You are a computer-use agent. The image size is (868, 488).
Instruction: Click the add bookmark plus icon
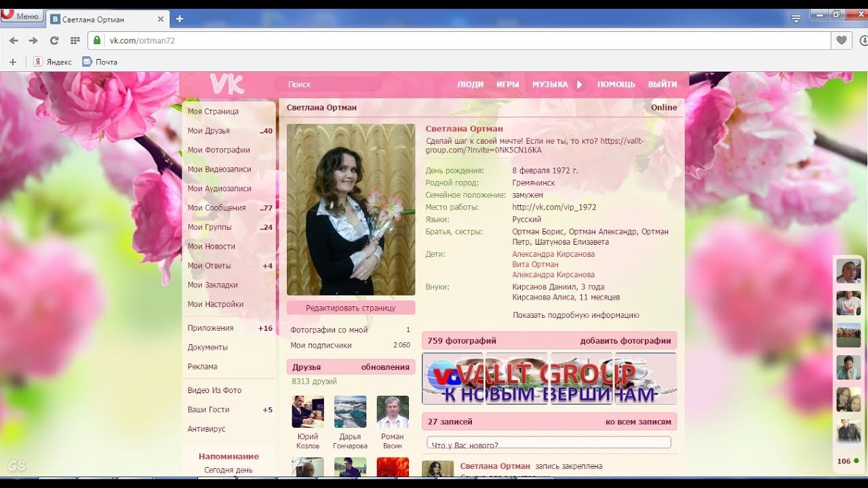12,62
